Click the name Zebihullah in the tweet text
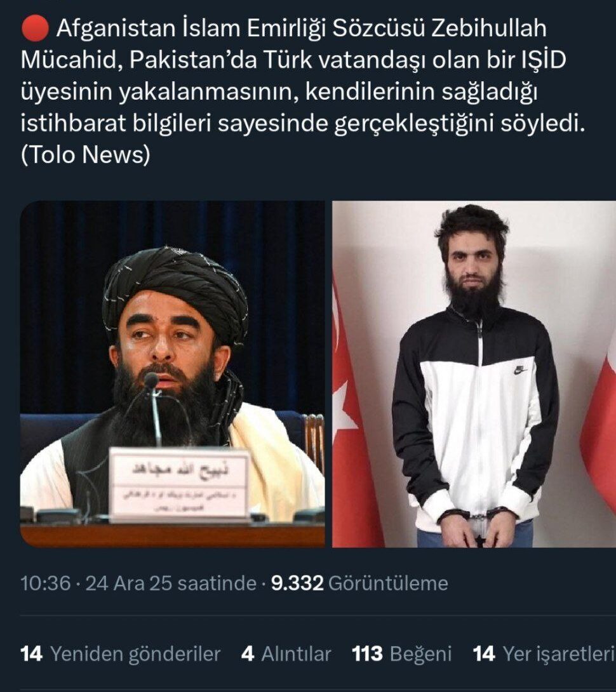The image size is (616, 692). 488,28
